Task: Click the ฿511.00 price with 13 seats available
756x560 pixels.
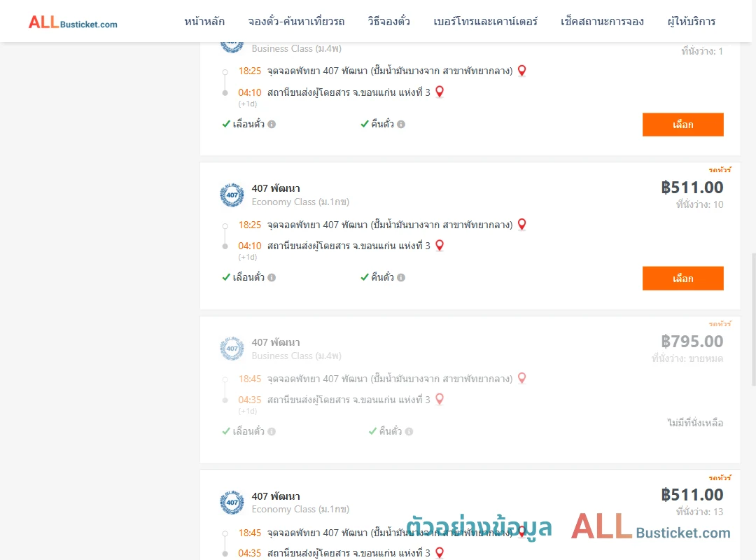Action: pyautogui.click(x=692, y=494)
